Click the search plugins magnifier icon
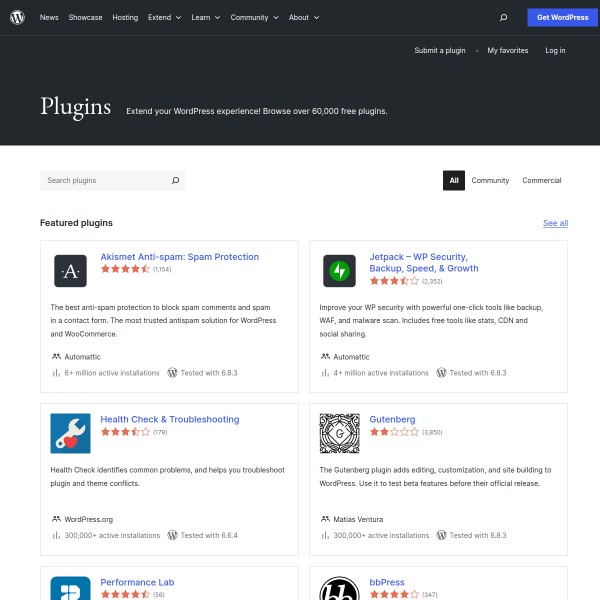 click(x=175, y=180)
